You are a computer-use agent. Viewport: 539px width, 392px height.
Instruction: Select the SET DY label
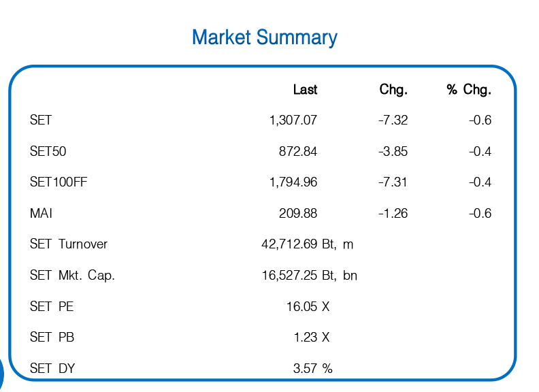[x=52, y=369]
